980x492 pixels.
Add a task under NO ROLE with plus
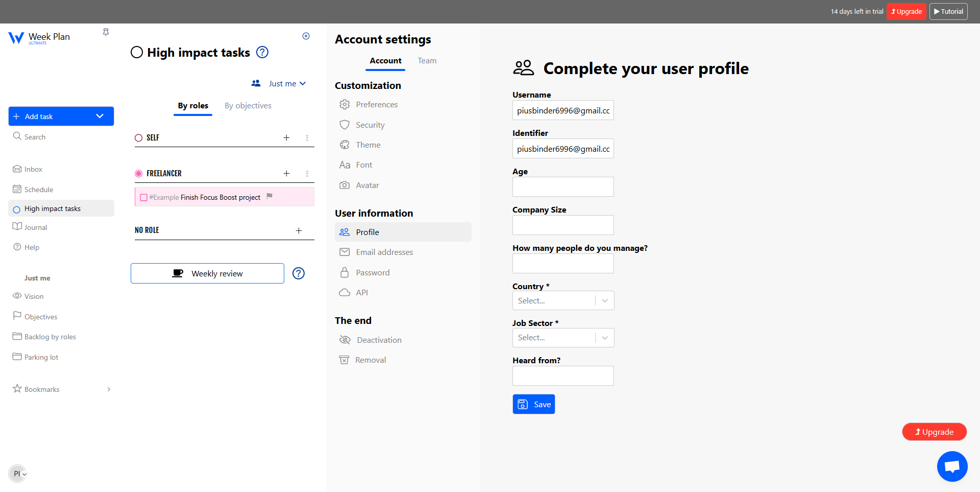click(x=299, y=230)
